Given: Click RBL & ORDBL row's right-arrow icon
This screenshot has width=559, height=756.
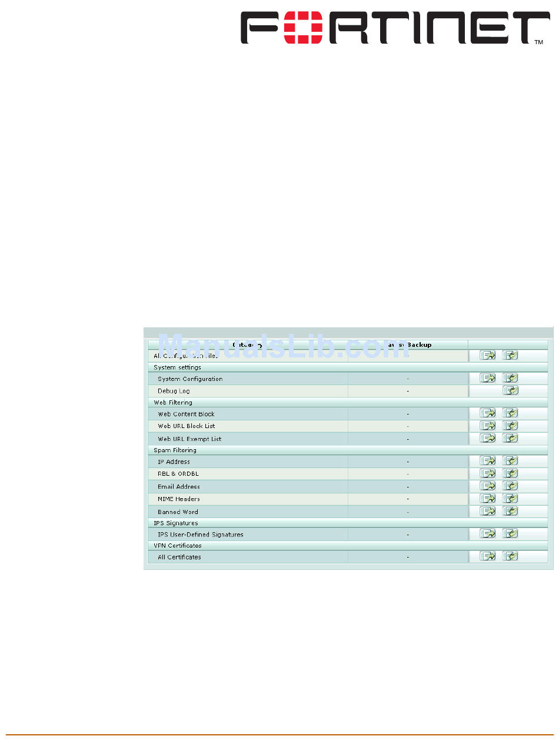Looking at the screenshot, I should click(x=488, y=473).
